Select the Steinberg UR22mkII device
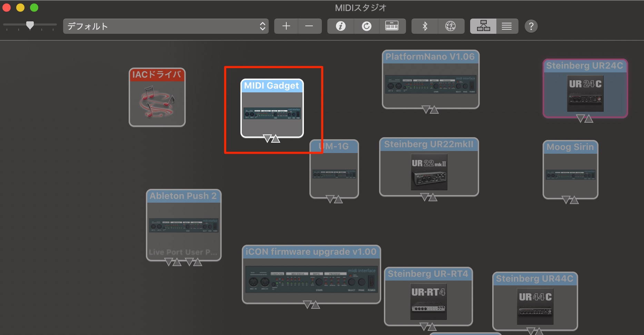Image resolution: width=644 pixels, height=335 pixels. [x=429, y=167]
